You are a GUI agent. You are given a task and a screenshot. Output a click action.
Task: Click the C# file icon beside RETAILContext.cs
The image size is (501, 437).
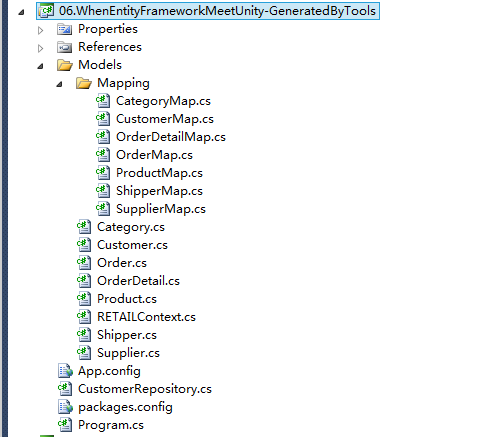click(x=84, y=317)
